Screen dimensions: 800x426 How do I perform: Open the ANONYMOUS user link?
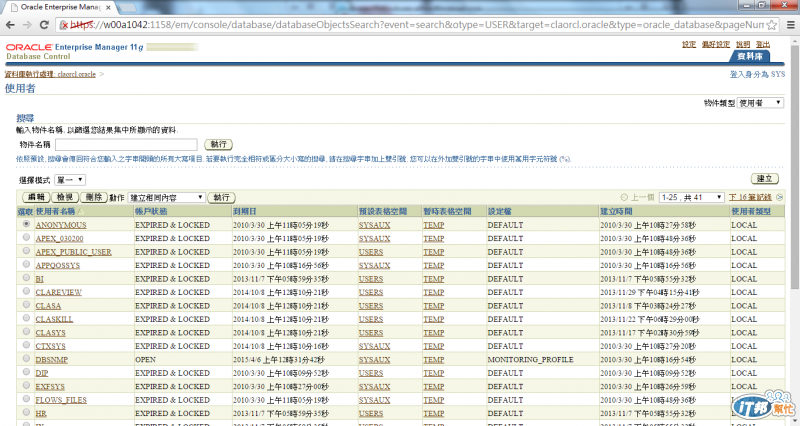pyautogui.click(x=61, y=225)
